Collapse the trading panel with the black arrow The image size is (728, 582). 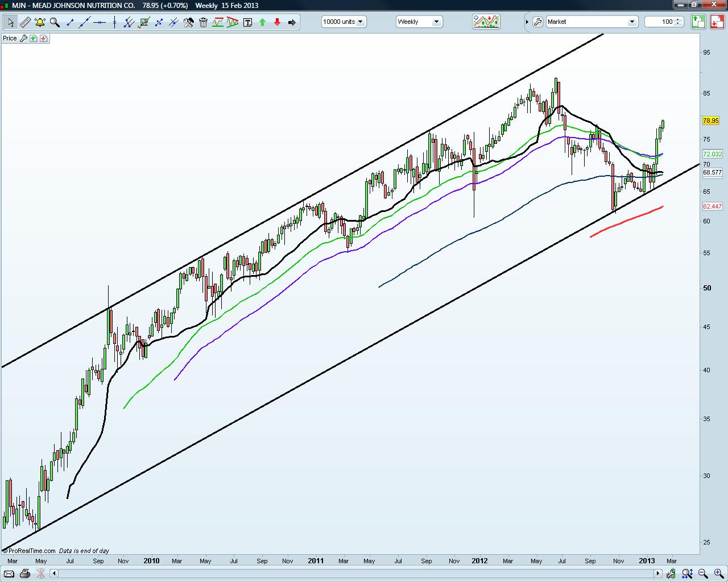click(527, 22)
